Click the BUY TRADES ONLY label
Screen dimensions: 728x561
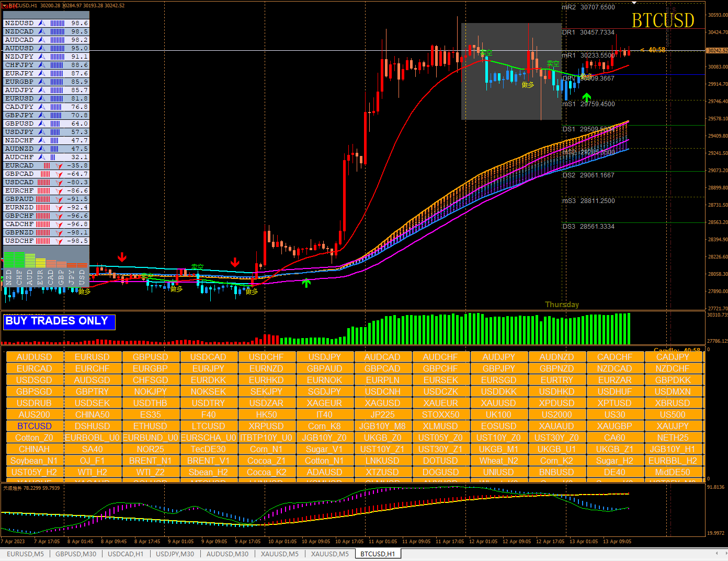[57, 321]
